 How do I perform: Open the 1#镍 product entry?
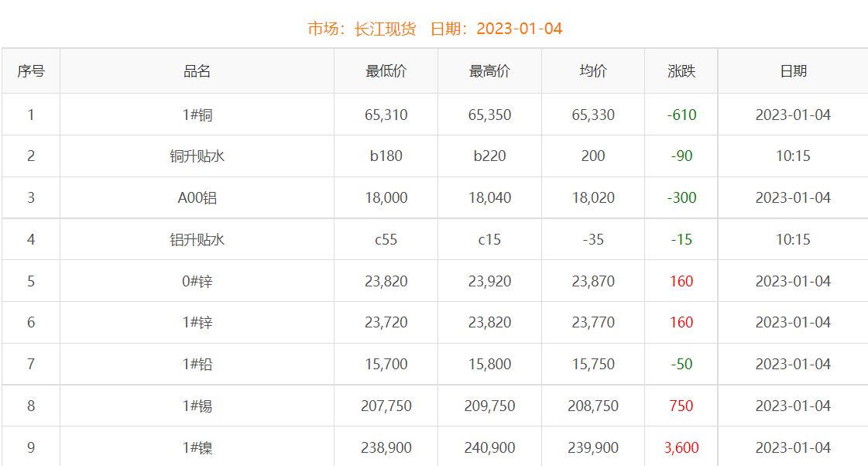(x=197, y=448)
